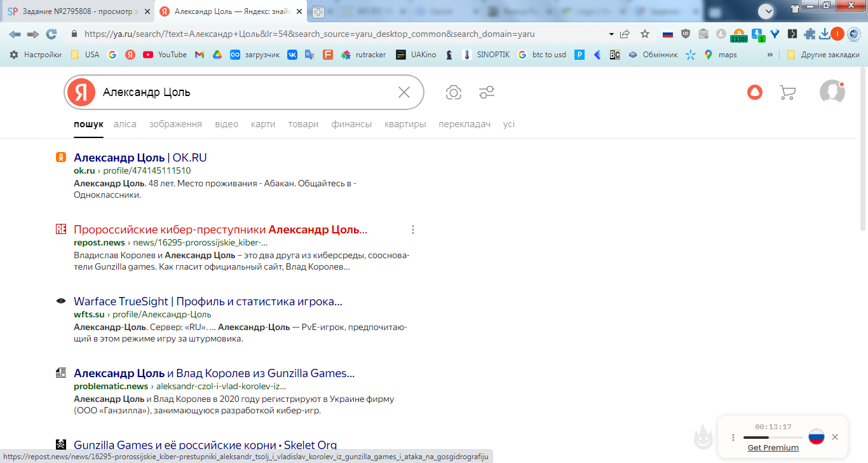Click the Yandex logo in the search box
The image size is (868, 463).
[81, 92]
